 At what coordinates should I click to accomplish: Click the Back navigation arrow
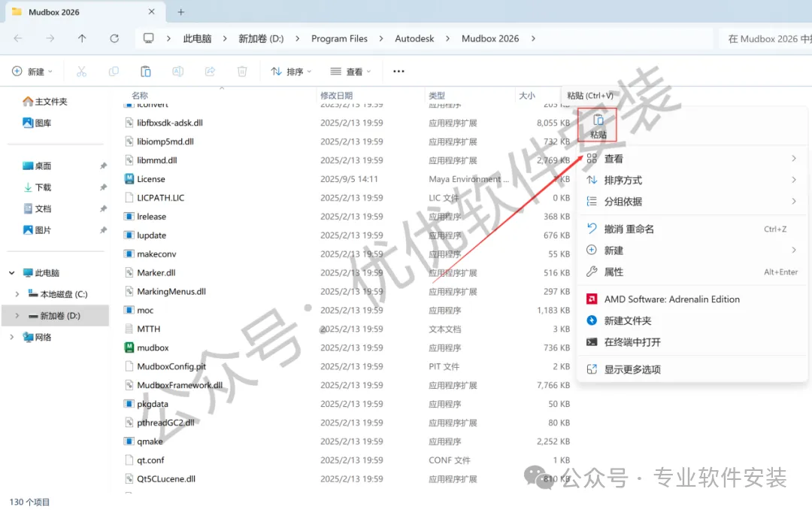[18, 38]
